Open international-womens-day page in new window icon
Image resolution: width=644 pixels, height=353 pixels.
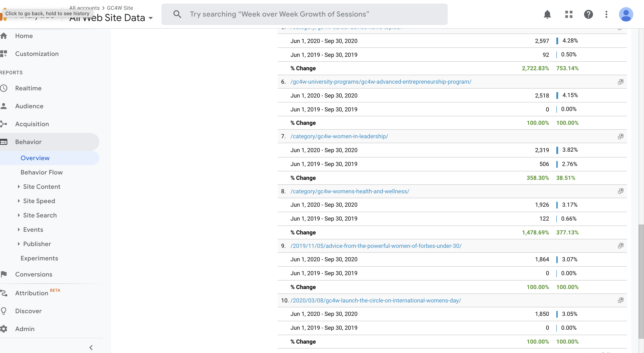pos(621,300)
